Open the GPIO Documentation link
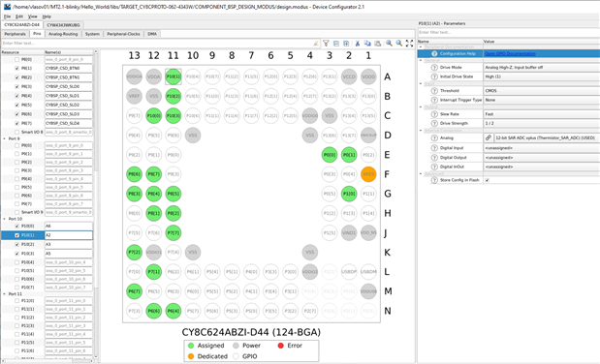 tap(510, 53)
